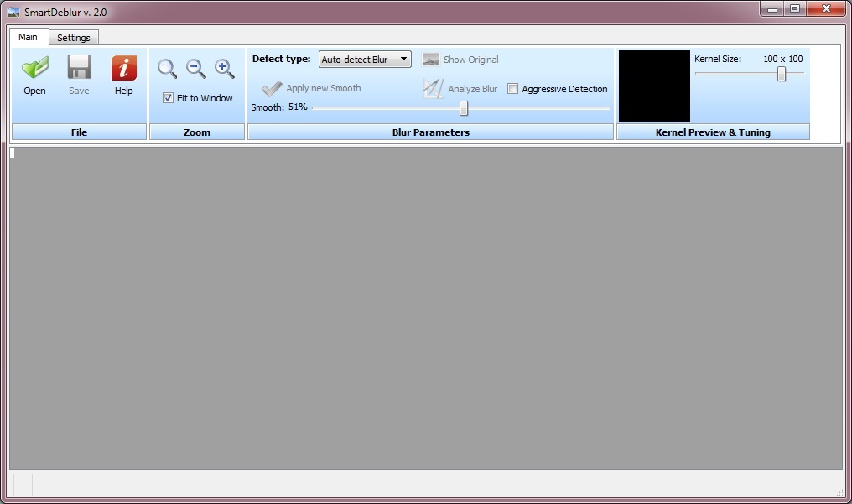
Task: Click the Zoom group label
Action: pyautogui.click(x=197, y=132)
